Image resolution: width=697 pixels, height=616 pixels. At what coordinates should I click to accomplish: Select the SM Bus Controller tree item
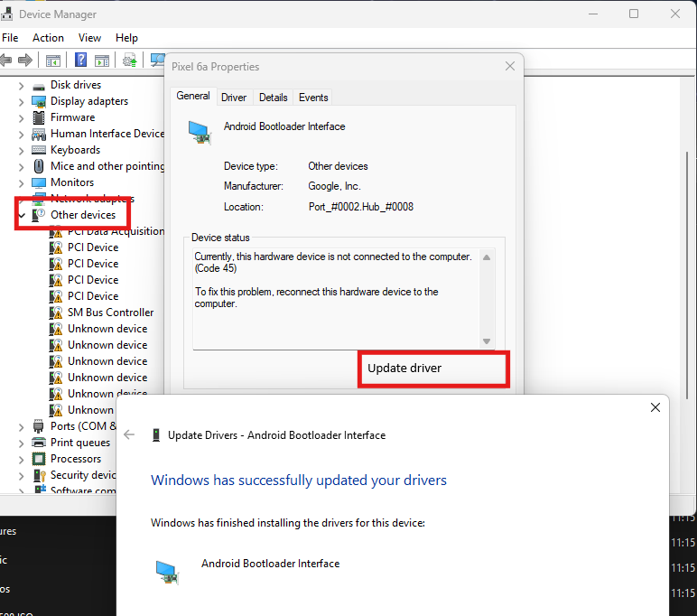point(110,313)
